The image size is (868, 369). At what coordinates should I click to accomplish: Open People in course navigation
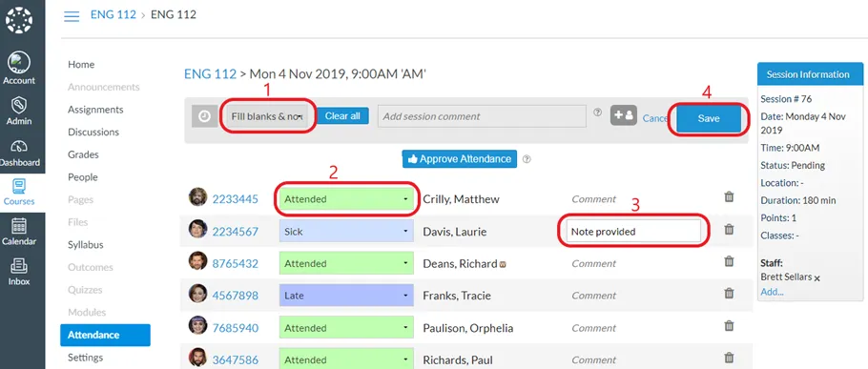(82, 177)
